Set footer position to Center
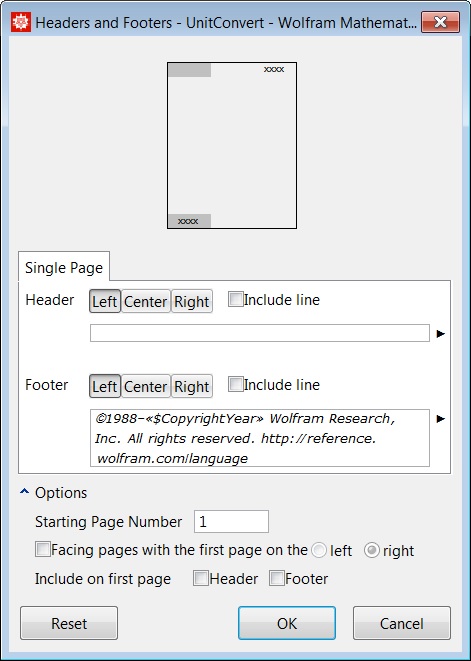The width and height of the screenshot is (471, 661). tap(145, 386)
